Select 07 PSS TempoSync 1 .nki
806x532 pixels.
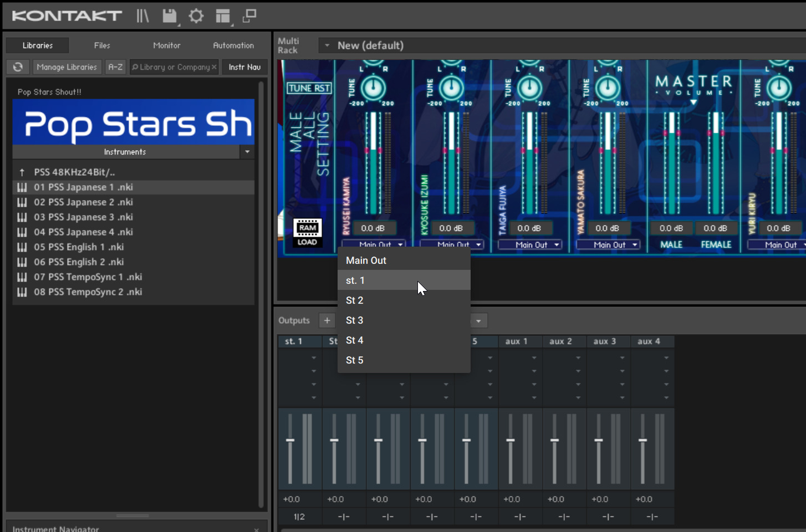tap(134, 277)
